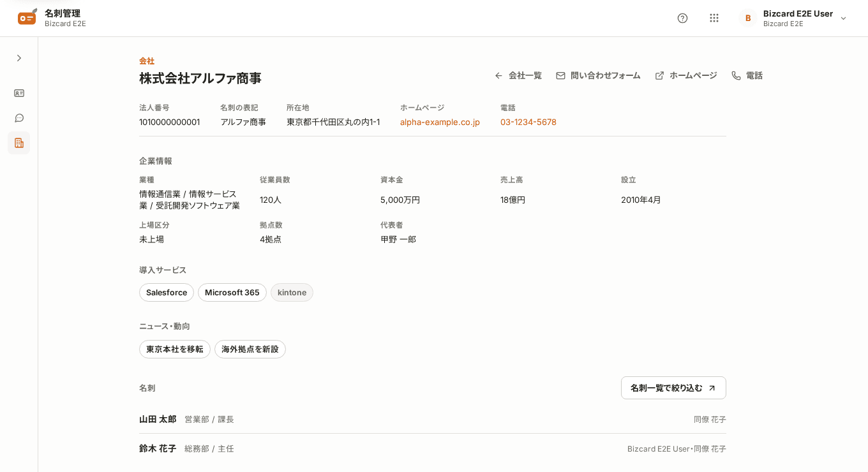Click the 名刺一覧で絞り込む button

pos(673,388)
